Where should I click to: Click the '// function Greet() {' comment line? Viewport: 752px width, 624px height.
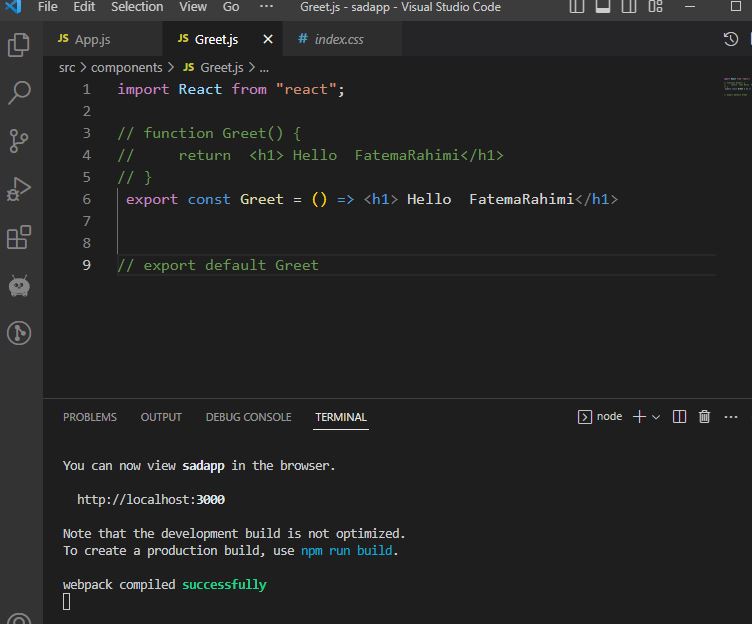[x=209, y=133]
